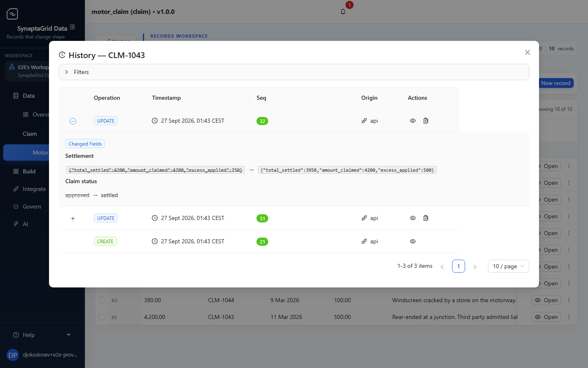Open the 10 / page size dropdown

(x=508, y=266)
